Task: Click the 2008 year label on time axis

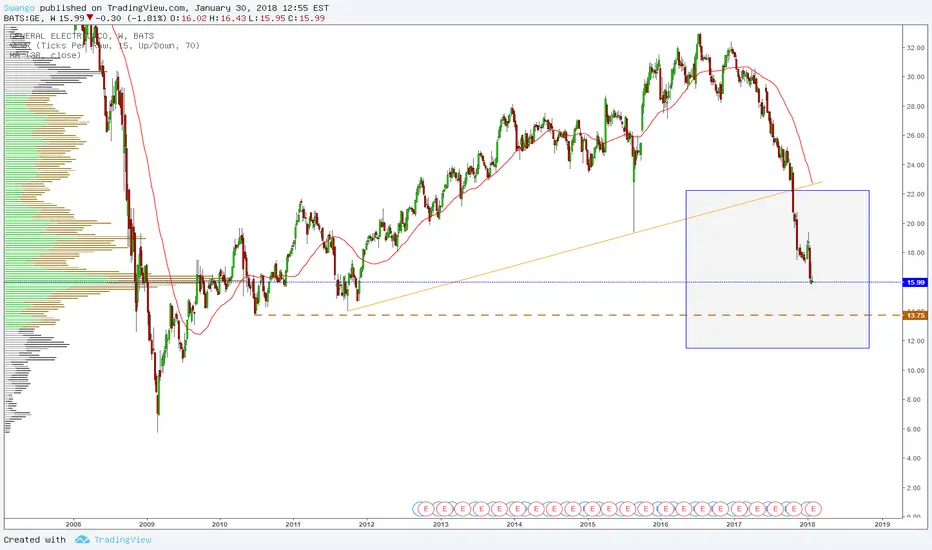Action: tap(73, 524)
